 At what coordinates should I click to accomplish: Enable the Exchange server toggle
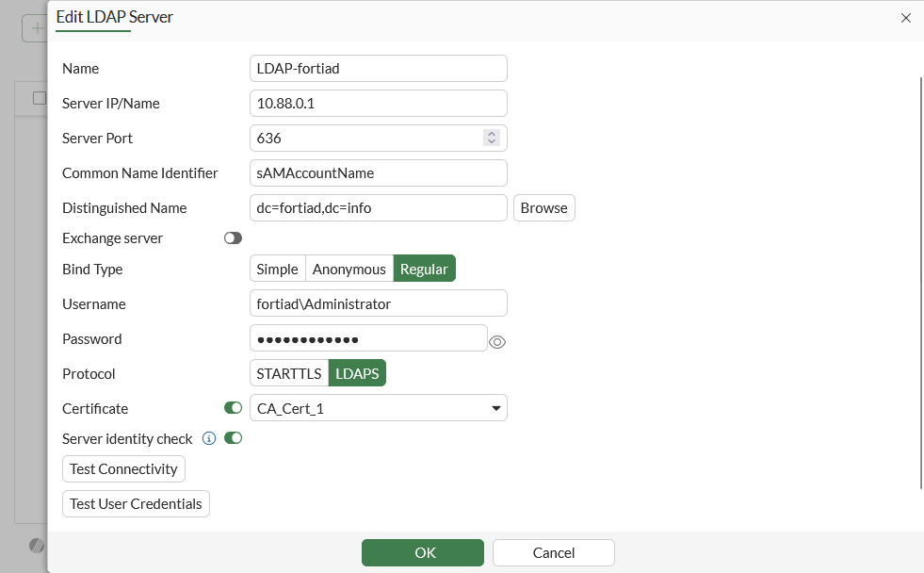[x=233, y=238]
